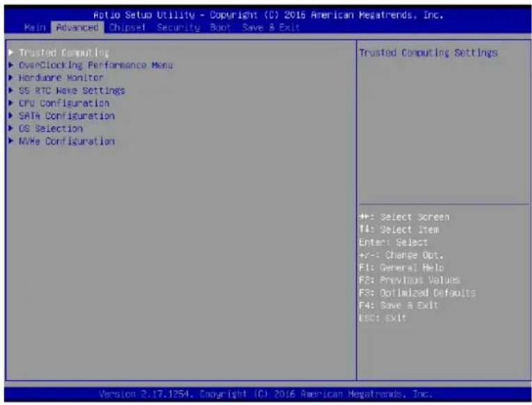Click the F1: General Help hint
Screen dimensions: 532x405
click(402, 268)
